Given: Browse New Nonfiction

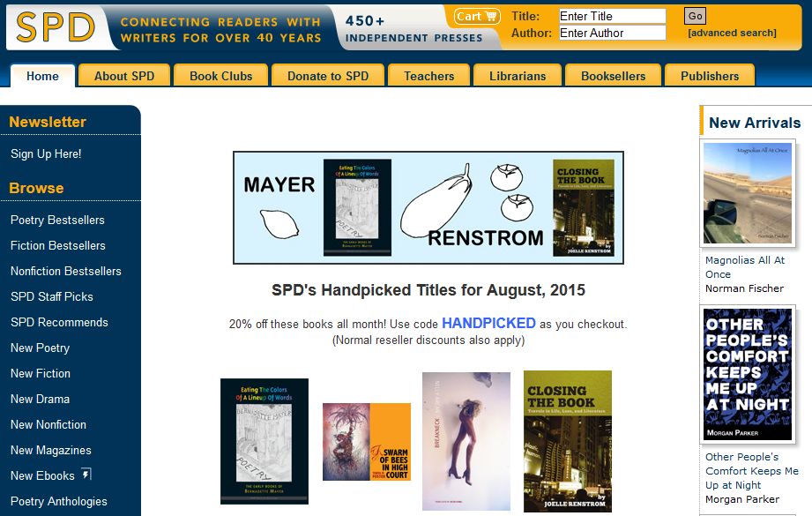Looking at the screenshot, I should [48, 425].
